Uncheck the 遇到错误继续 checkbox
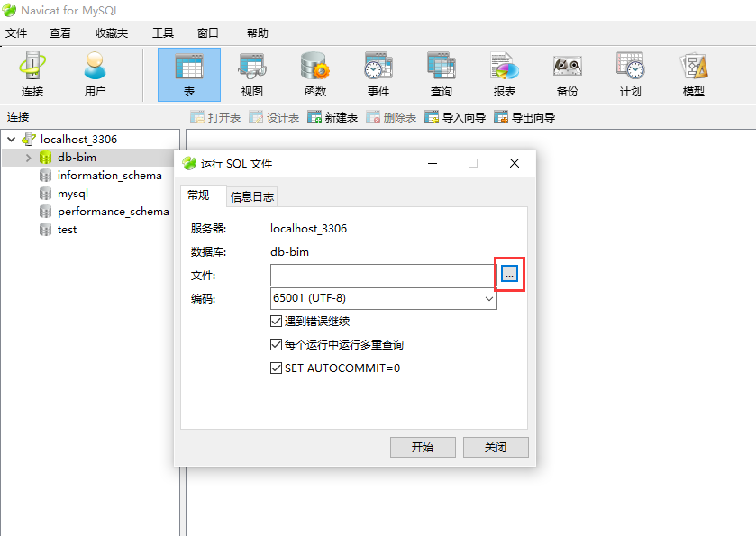Screen dimensions: 756x536 coord(276,321)
